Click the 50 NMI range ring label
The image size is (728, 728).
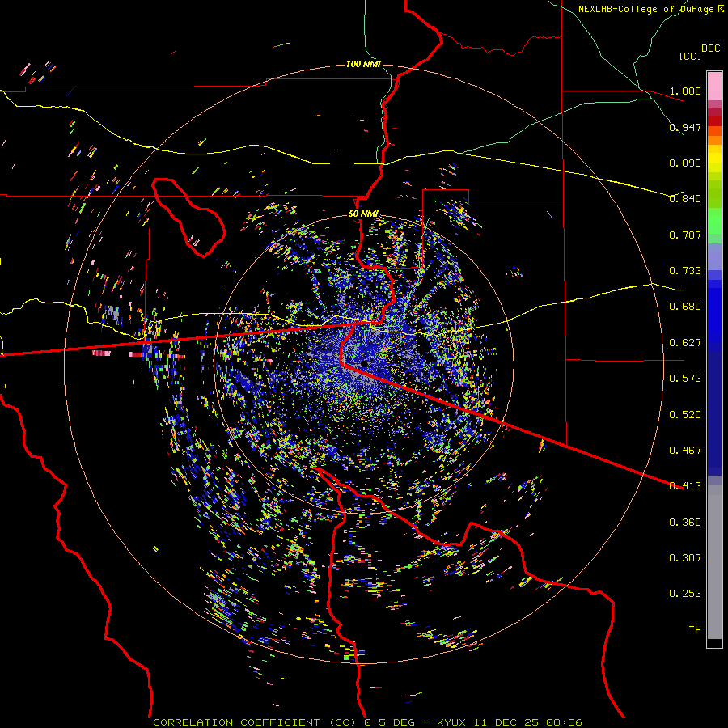[x=363, y=214]
